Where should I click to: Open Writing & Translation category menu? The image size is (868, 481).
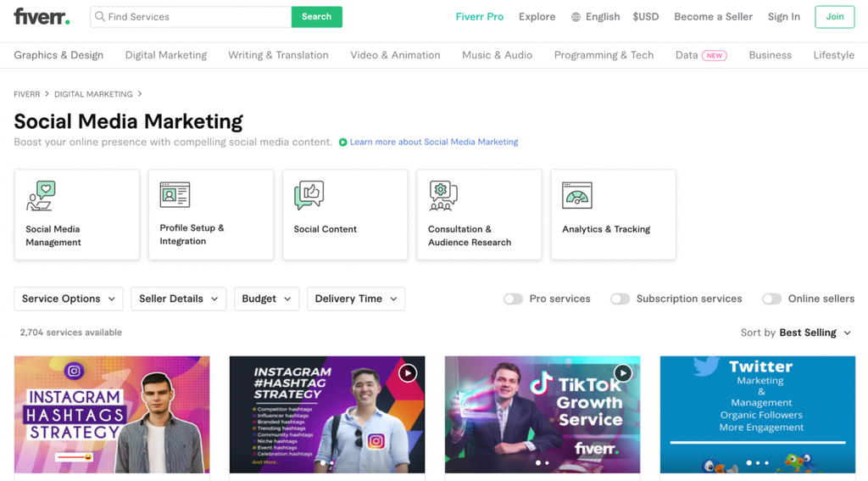(278, 55)
